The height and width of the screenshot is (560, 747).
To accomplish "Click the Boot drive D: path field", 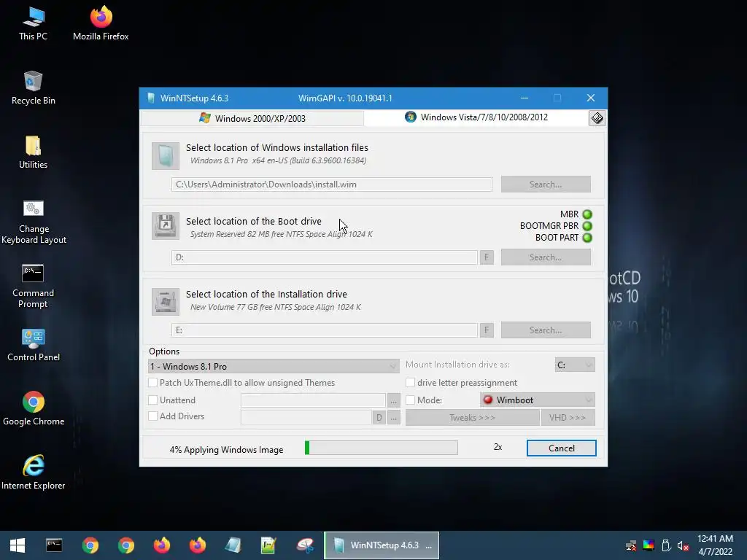I will tap(325, 257).
